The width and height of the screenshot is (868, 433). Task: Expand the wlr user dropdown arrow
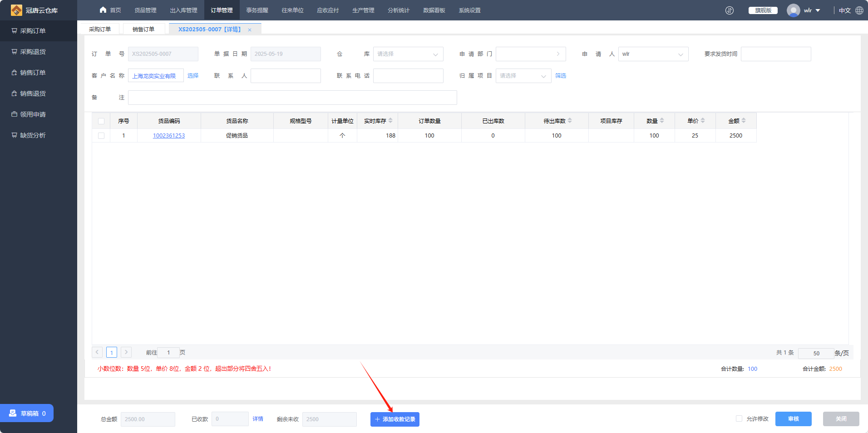point(818,10)
